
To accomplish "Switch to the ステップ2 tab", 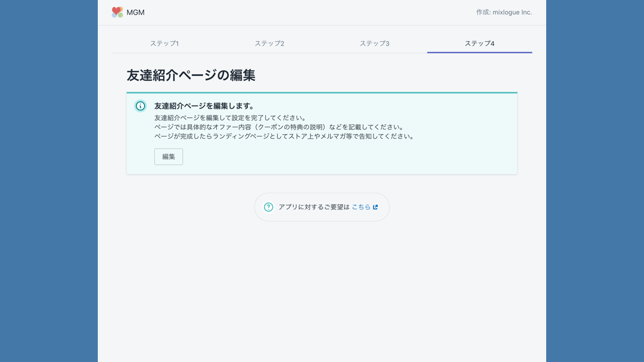I will pos(269,43).
